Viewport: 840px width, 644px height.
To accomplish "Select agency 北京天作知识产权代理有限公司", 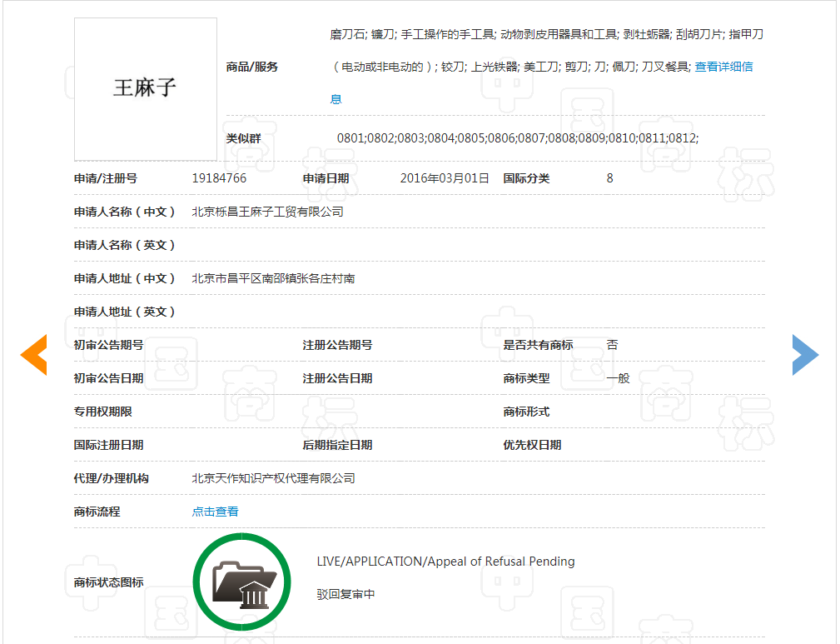I will [273, 478].
